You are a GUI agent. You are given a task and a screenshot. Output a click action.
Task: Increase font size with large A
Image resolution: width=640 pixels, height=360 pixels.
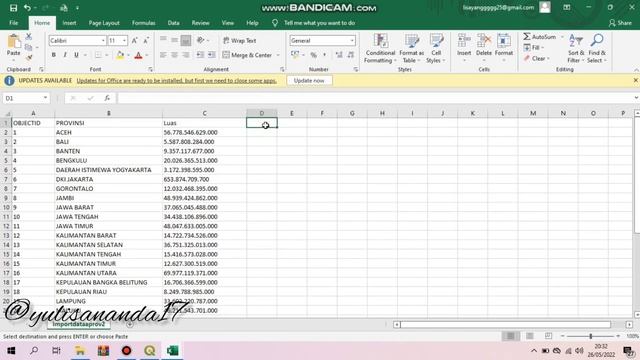point(134,40)
